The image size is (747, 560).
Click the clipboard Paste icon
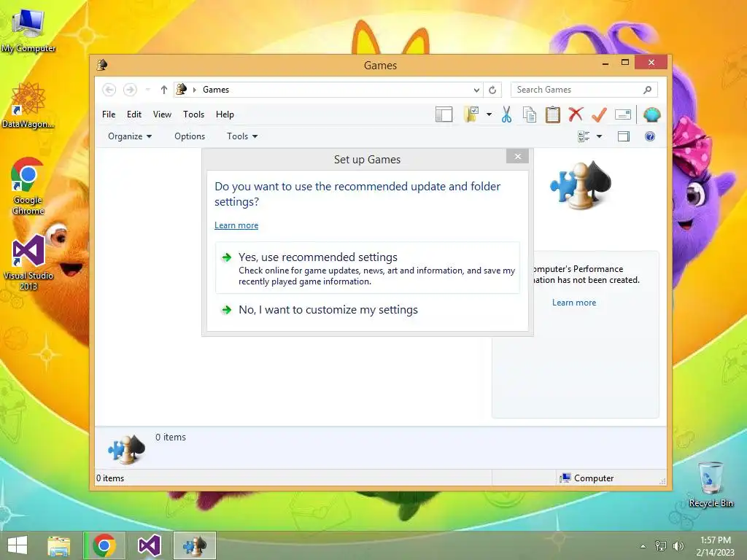click(553, 114)
